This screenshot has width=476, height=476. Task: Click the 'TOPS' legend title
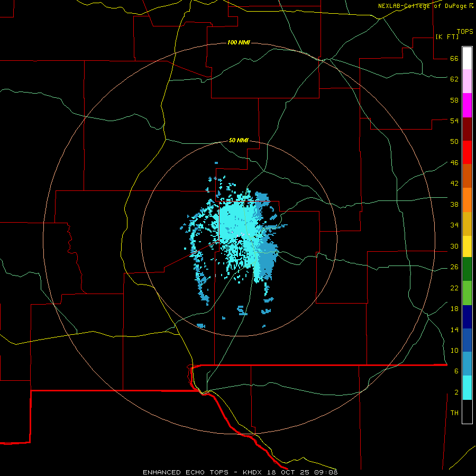pos(465,31)
